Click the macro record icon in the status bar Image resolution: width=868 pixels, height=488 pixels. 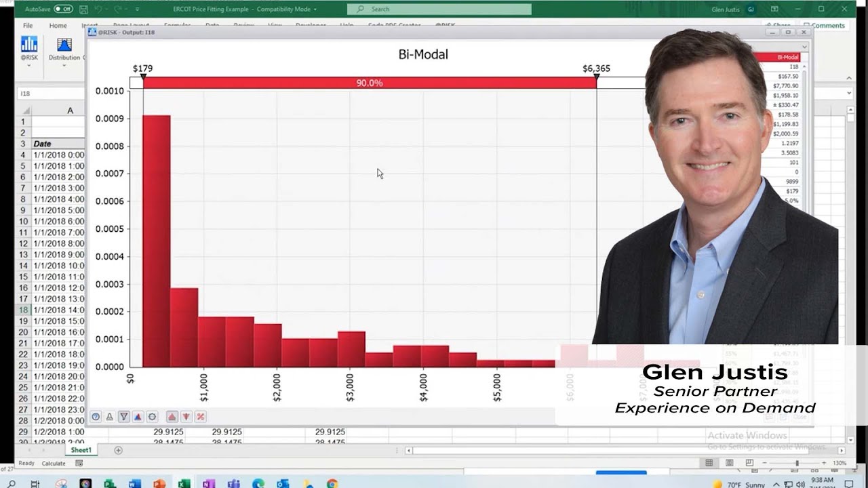point(79,464)
